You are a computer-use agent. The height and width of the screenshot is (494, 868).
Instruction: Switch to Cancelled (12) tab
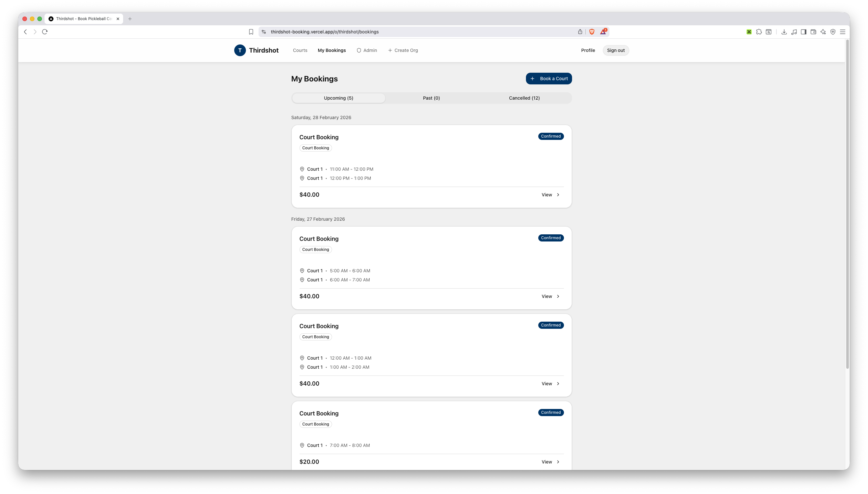524,98
